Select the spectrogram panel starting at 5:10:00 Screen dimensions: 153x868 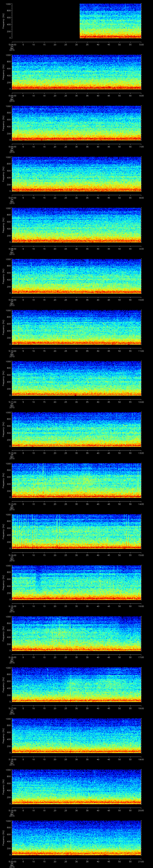(76, 327)
